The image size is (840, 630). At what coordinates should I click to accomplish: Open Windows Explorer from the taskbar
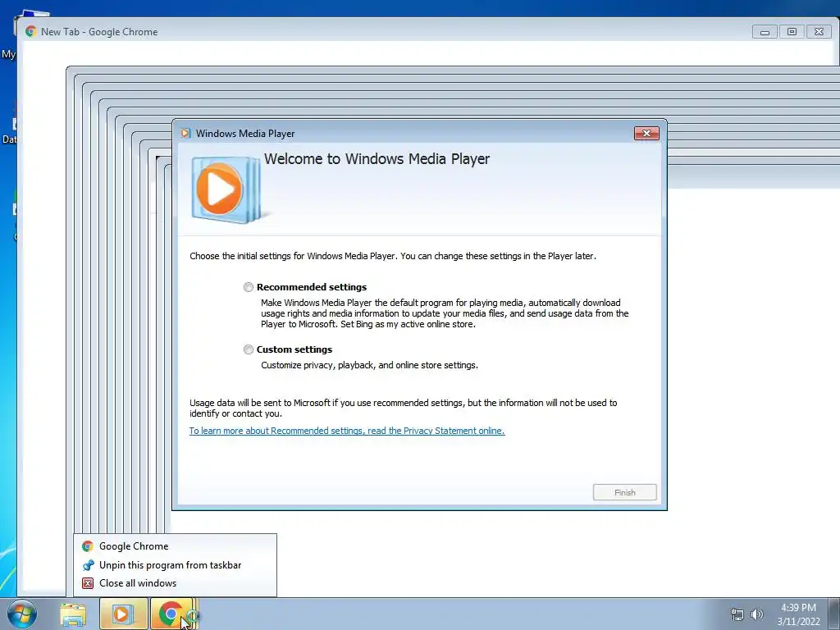(73, 614)
